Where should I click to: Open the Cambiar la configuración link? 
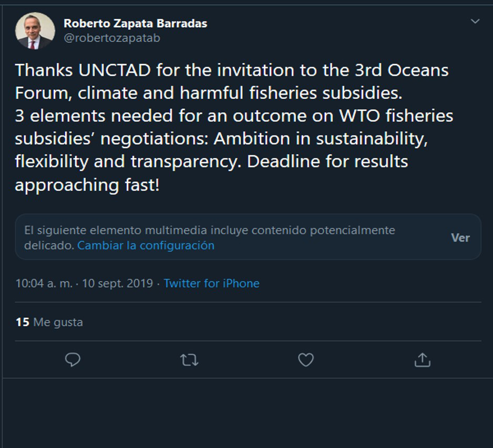(146, 245)
